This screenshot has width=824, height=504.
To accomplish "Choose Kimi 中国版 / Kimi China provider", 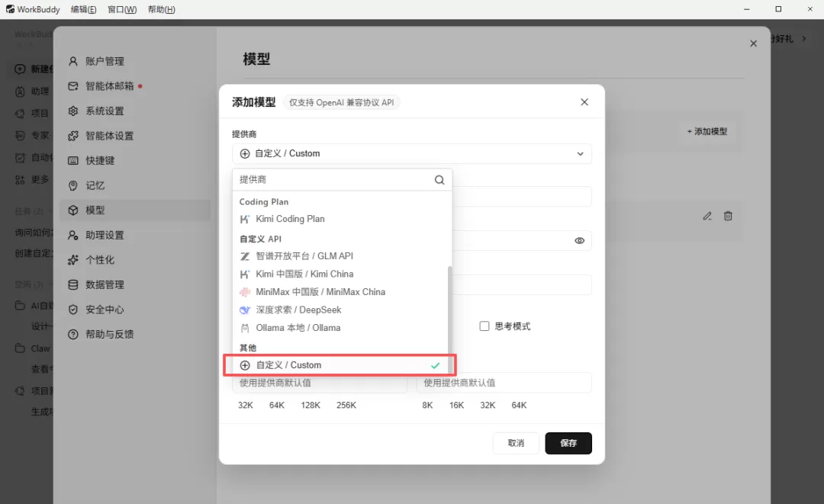I will [340, 274].
